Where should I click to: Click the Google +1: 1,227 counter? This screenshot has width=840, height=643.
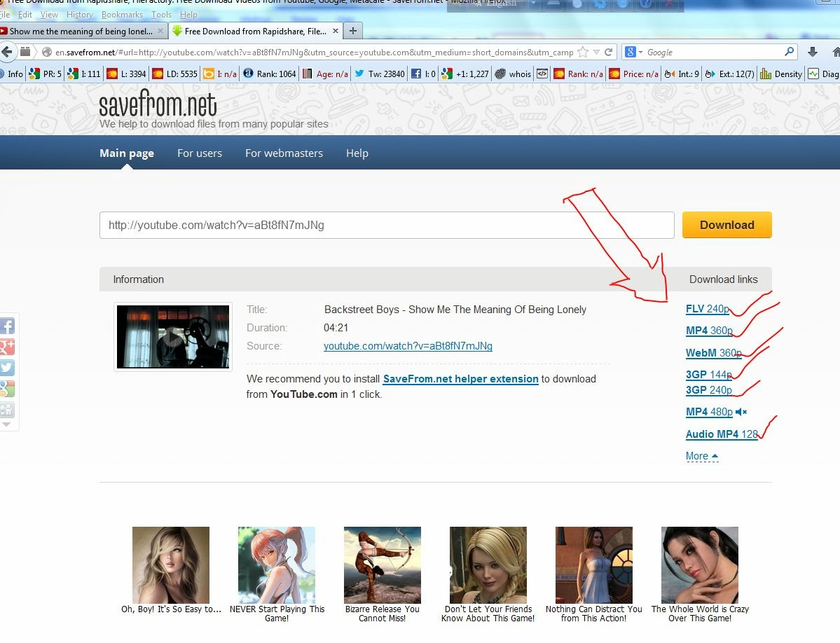(465, 74)
